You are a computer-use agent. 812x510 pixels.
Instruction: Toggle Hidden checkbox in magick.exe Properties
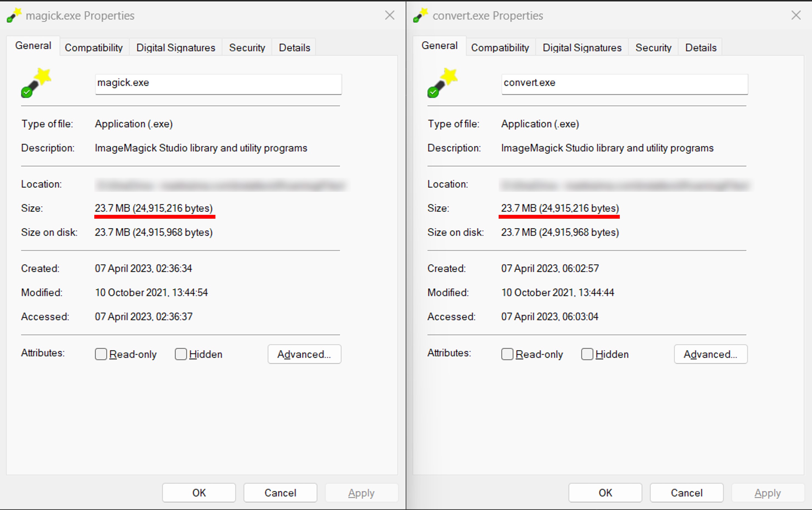click(x=181, y=354)
